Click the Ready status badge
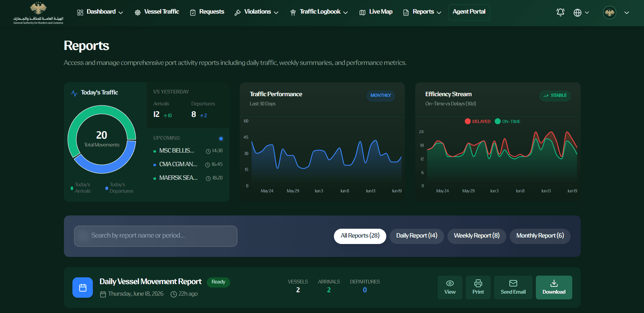 (218, 282)
